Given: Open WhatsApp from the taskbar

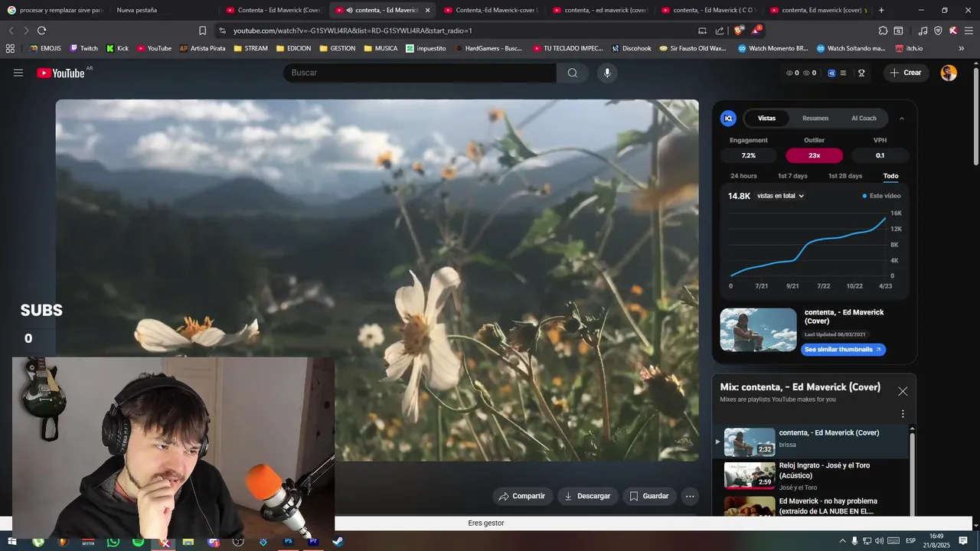Looking at the screenshot, I should coord(113,541).
